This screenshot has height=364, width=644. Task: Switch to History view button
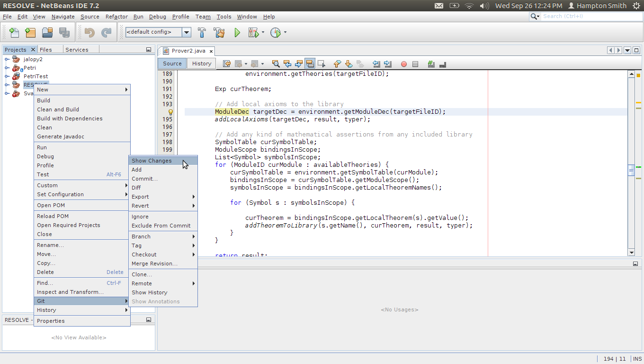202,64
